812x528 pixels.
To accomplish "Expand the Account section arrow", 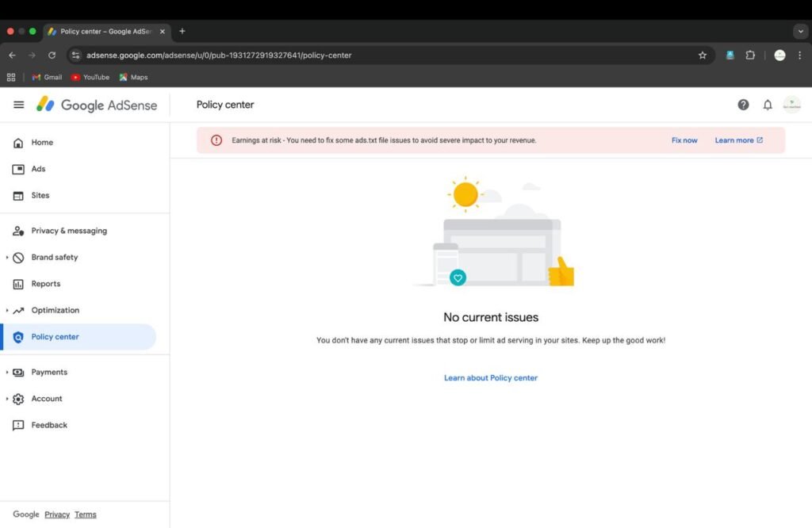I will (x=6, y=399).
